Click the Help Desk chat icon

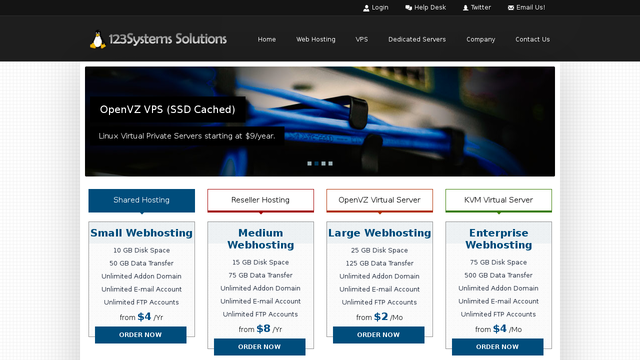409,8
